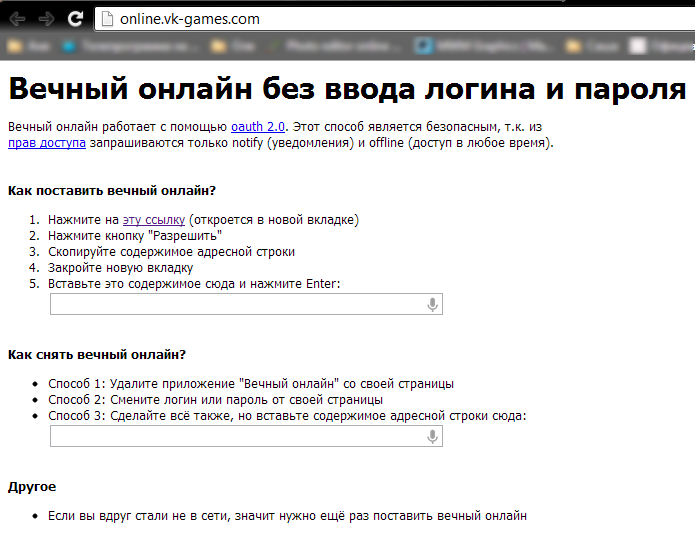Click the browser forward arrow
695x546 pixels.
tap(47, 19)
